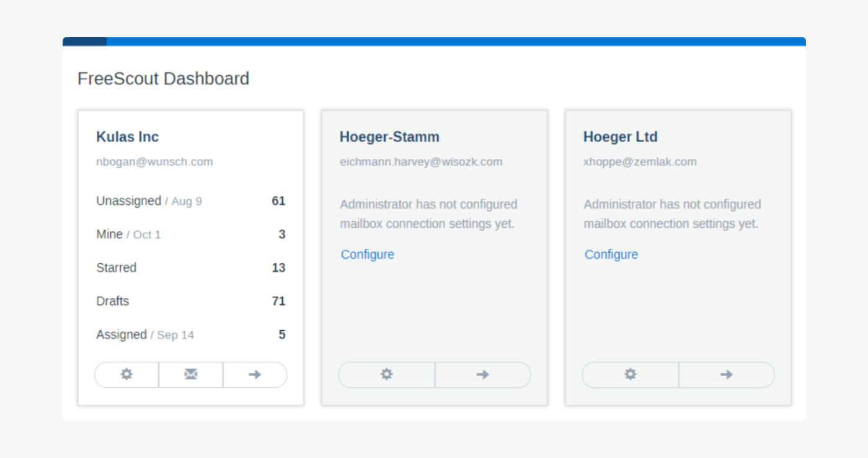
Task: Click the Configure link under Hoeger-Stamm
Action: point(368,254)
